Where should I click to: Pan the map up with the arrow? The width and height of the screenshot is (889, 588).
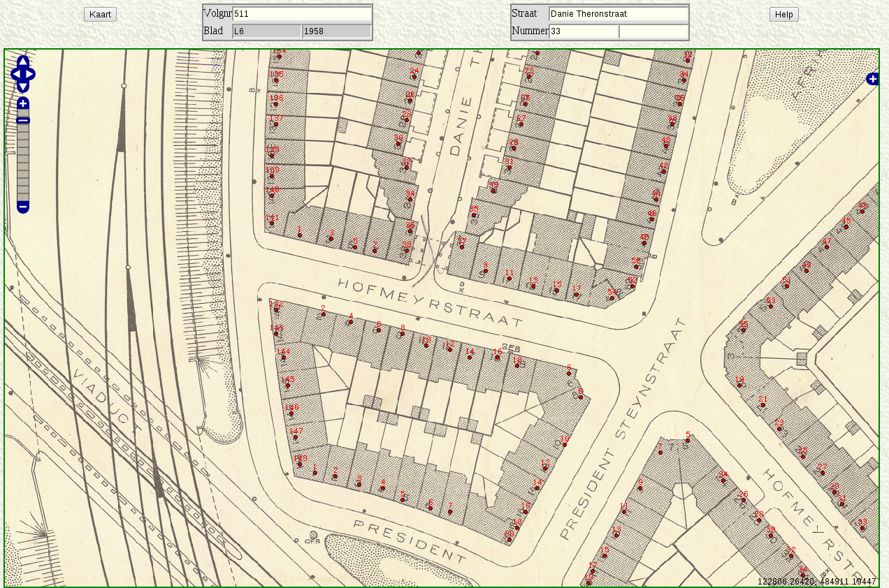click(23, 61)
